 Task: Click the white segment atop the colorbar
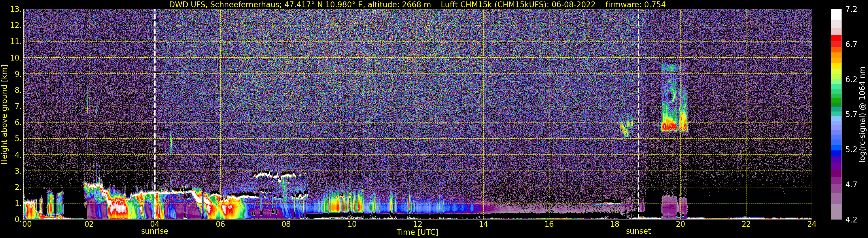(836, 14)
